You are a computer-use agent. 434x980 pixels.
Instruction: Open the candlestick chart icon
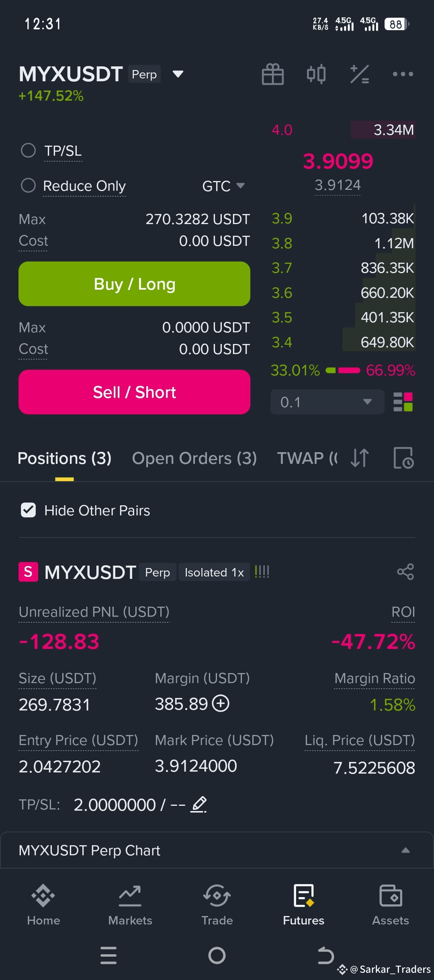tap(316, 74)
